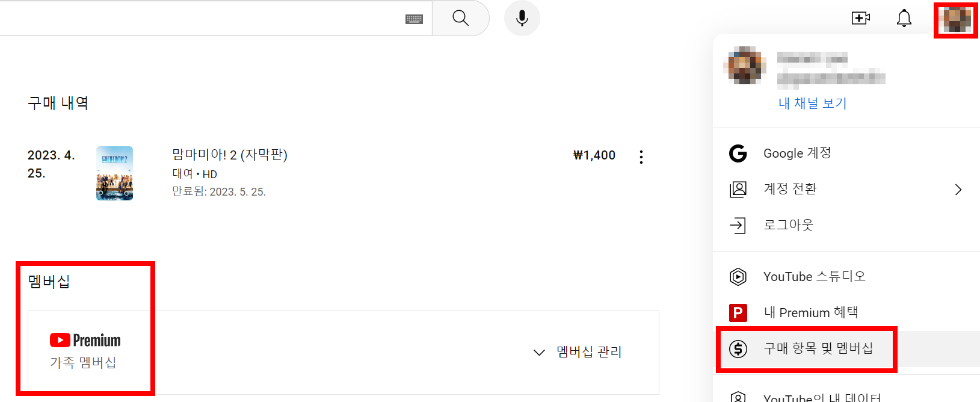Open voice search with the microphone icon
Viewport: 980px width, 402px height.
click(x=521, y=18)
